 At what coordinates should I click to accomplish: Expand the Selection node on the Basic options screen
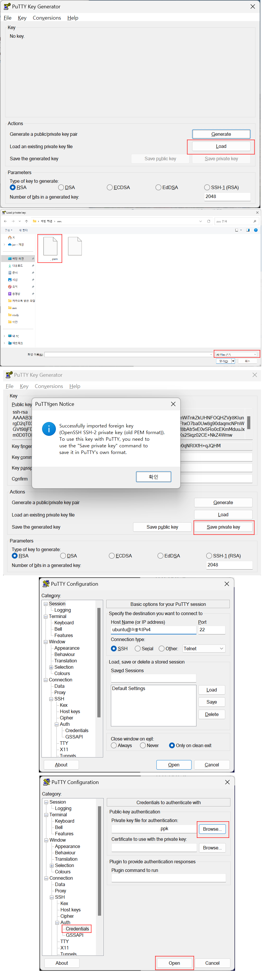51,667
